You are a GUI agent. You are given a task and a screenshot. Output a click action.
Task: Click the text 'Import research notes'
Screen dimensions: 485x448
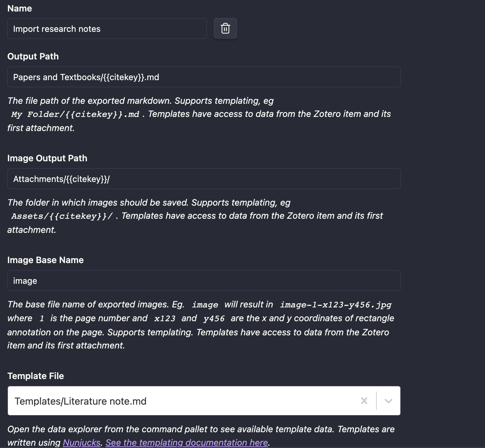click(x=57, y=29)
